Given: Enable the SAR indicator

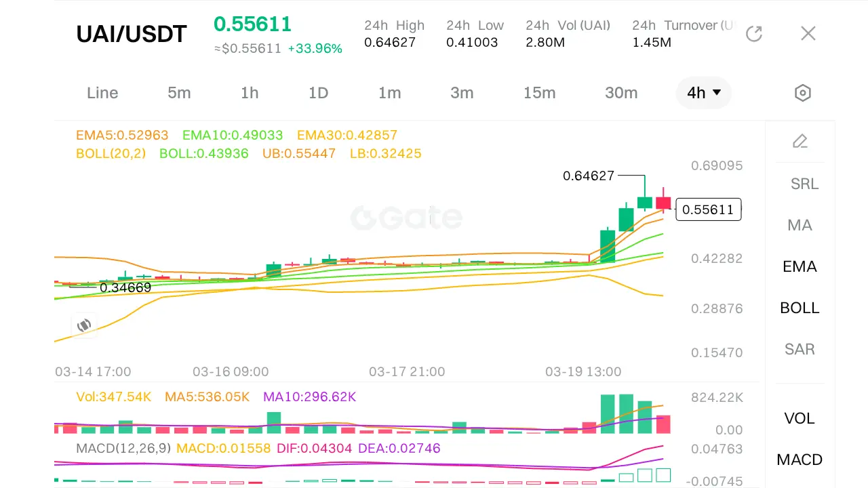Looking at the screenshot, I should (800, 349).
